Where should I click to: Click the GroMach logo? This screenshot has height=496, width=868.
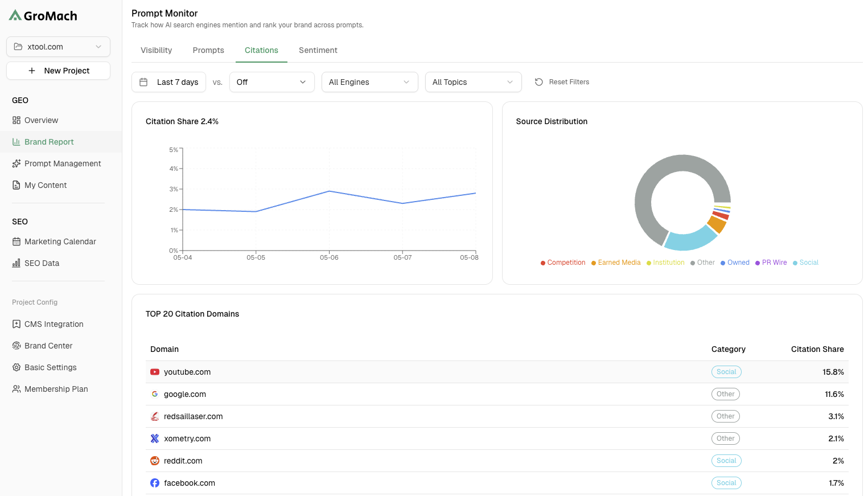(43, 15)
